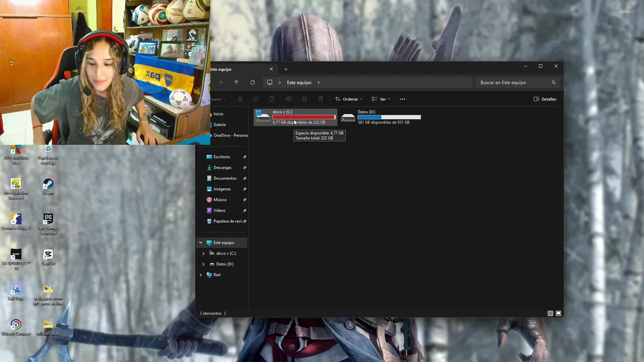The image size is (644, 362).
Task: Select the CapCut desktop icon
Action: (x=48, y=257)
